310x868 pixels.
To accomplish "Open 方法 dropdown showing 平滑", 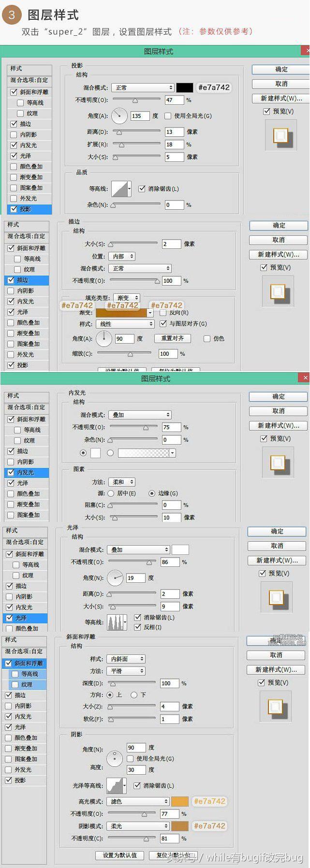I will point(126,671).
